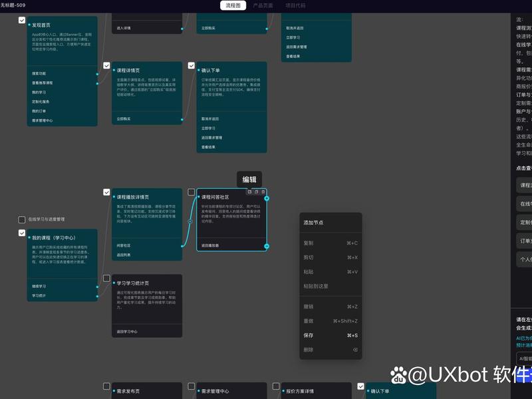Screen dimensions: 532x399
Task: Click the copy icon on 课程问答社区 node
Action: pos(257,192)
